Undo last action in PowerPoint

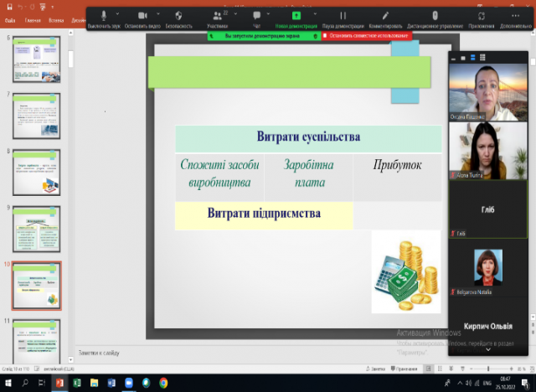pos(20,7)
